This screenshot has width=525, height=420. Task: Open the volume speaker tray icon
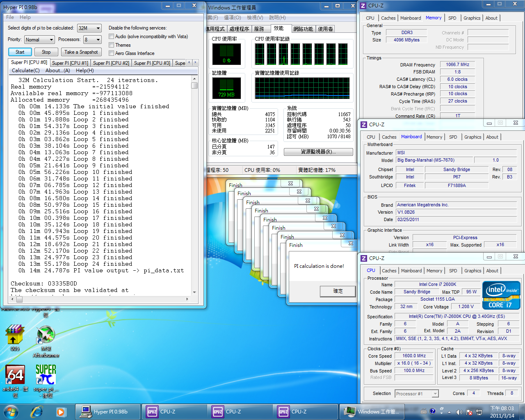click(x=459, y=412)
